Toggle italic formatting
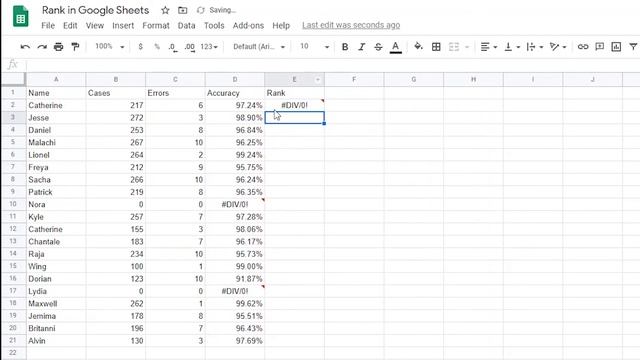The image size is (640, 360). click(x=362, y=47)
